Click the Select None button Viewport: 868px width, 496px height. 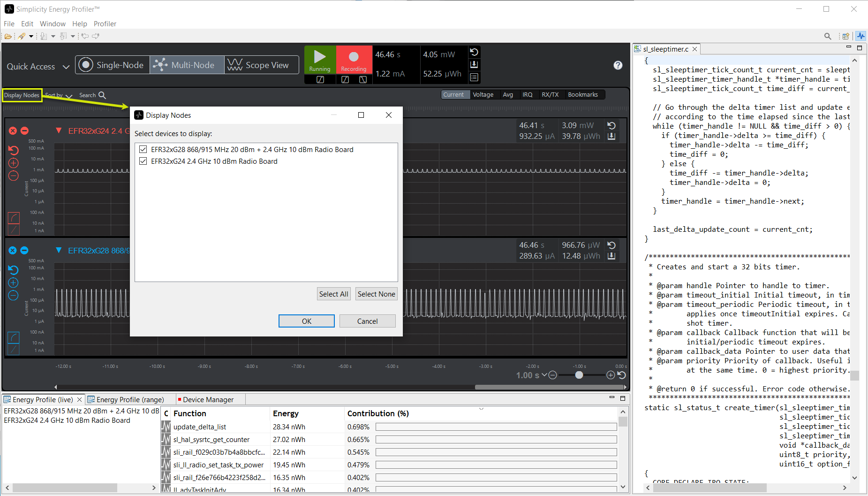[x=376, y=294]
